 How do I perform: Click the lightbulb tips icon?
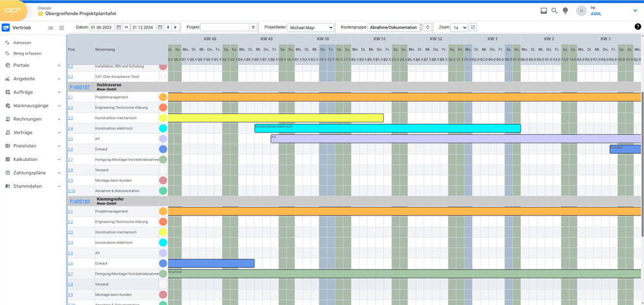[x=565, y=10]
